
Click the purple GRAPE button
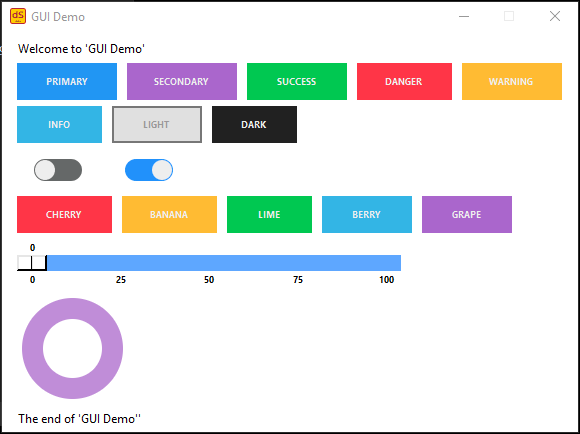coord(467,215)
